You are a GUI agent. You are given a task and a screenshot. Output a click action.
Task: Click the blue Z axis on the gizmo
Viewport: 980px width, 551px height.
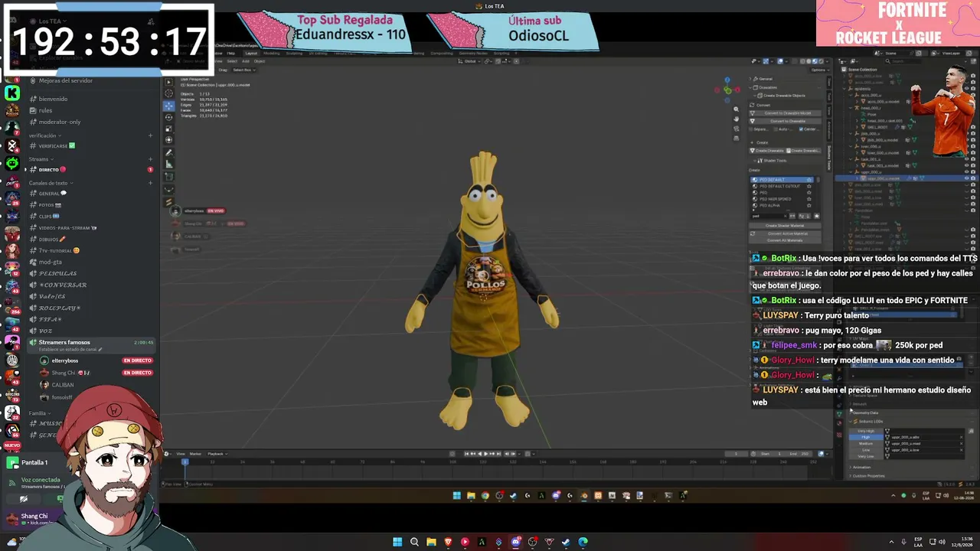[727, 80]
